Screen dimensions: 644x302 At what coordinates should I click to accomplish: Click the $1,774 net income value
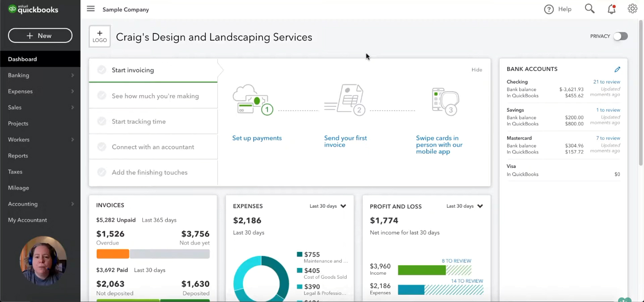[x=384, y=220]
